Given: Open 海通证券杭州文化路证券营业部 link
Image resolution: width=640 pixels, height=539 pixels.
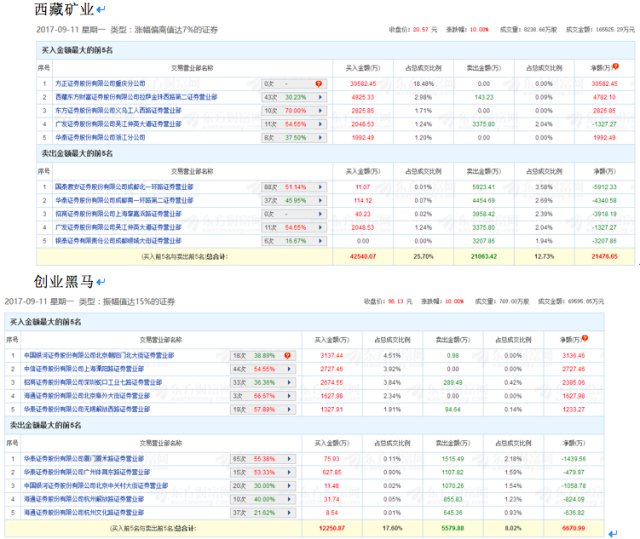Looking at the screenshot, I should point(84,512).
